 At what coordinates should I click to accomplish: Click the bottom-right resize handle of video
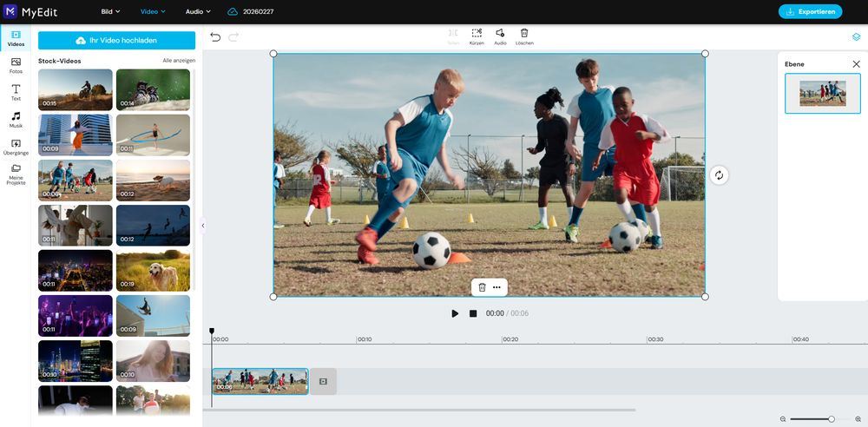(x=705, y=297)
